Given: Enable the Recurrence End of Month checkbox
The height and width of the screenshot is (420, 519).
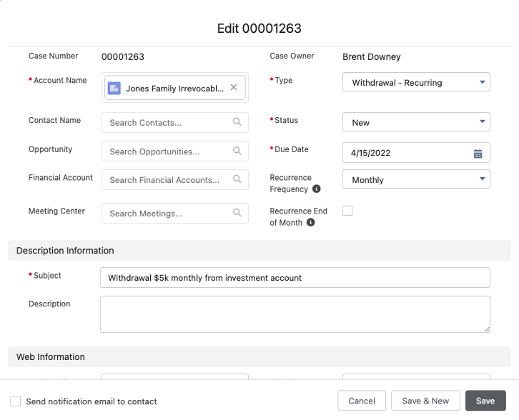Looking at the screenshot, I should pos(347,211).
